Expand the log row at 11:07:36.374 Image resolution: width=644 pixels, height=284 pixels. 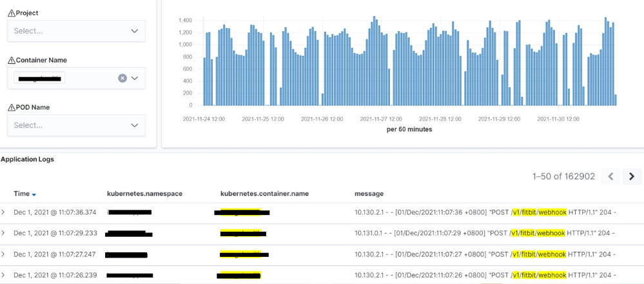click(x=3, y=212)
